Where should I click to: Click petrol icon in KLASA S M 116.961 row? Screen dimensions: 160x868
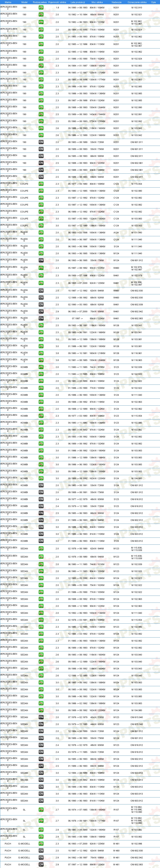(x=41, y=353)
